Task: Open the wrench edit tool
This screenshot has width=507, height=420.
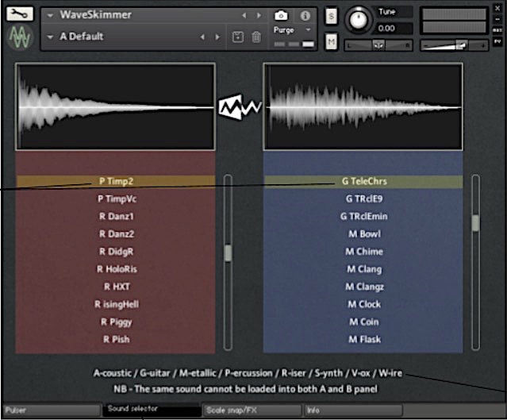Action: pos(19,13)
